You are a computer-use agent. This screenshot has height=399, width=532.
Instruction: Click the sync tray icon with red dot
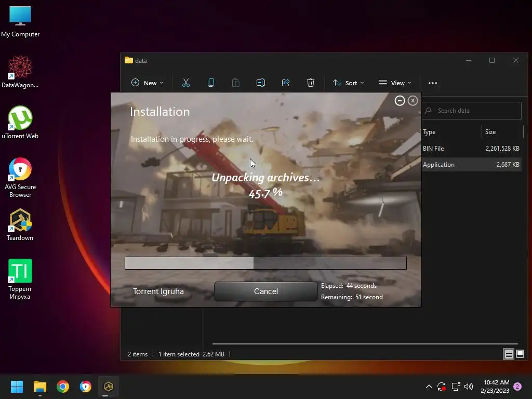pyautogui.click(x=442, y=387)
